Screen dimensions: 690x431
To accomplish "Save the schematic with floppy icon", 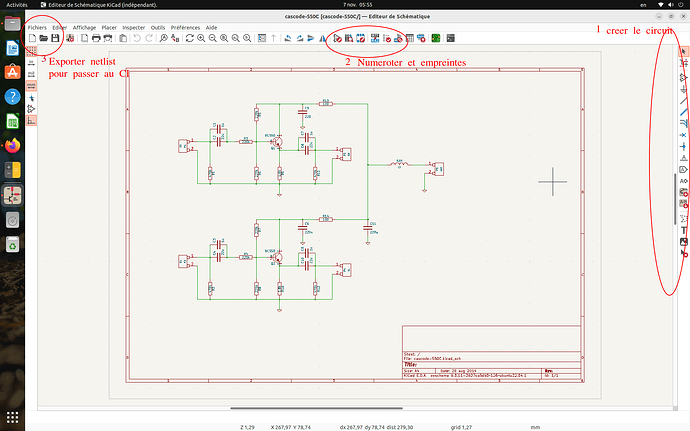I will coord(55,38).
